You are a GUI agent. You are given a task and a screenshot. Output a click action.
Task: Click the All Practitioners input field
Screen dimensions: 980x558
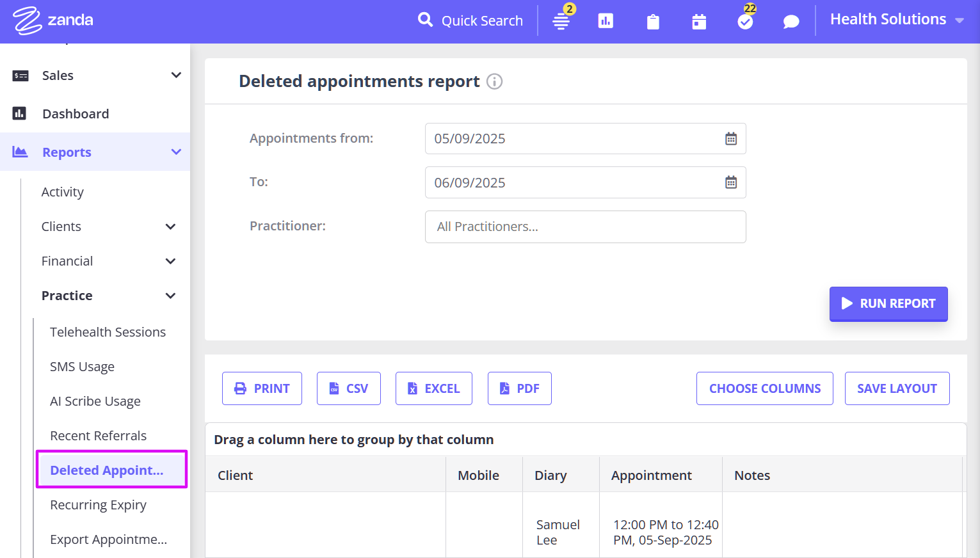[x=585, y=227]
